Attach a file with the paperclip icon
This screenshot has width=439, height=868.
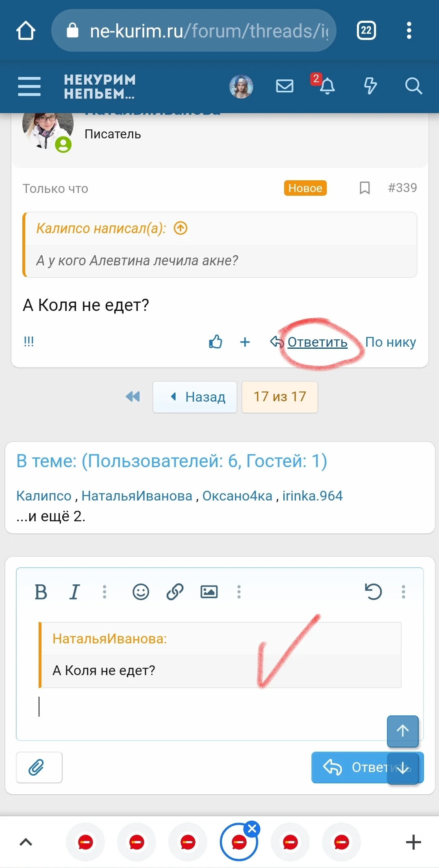click(x=39, y=767)
